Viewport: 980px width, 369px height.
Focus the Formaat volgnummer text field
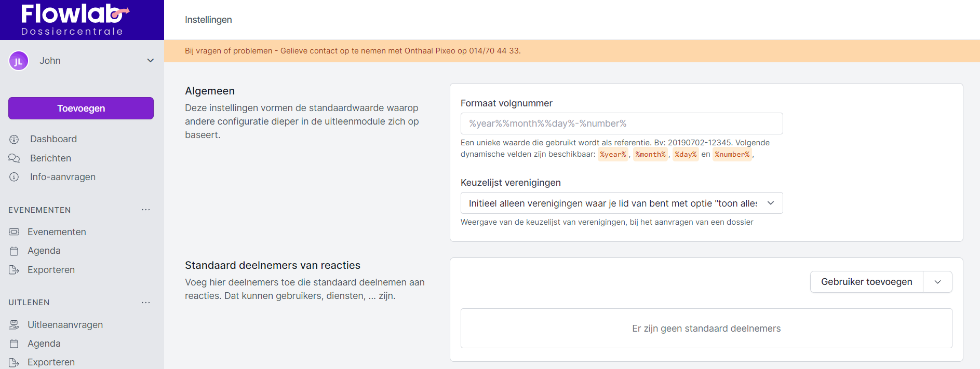(x=621, y=124)
